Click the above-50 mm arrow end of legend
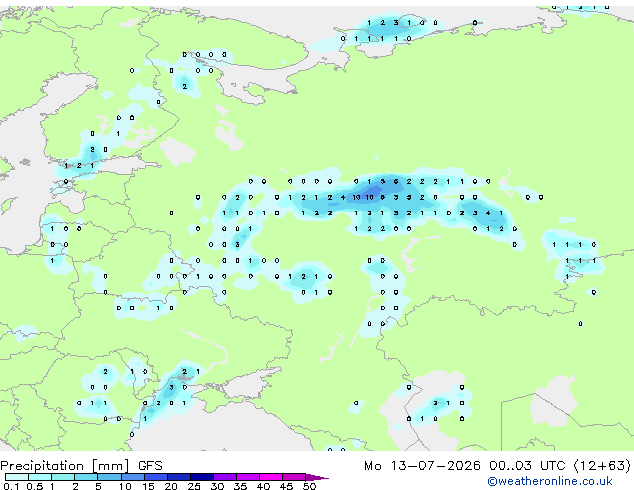Viewport: 634px width, 490px height. (x=317, y=477)
